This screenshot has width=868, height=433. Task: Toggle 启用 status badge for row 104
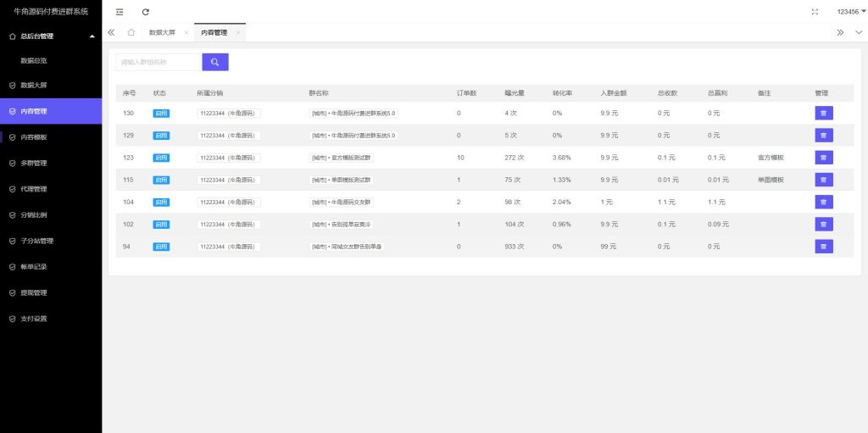coord(161,203)
